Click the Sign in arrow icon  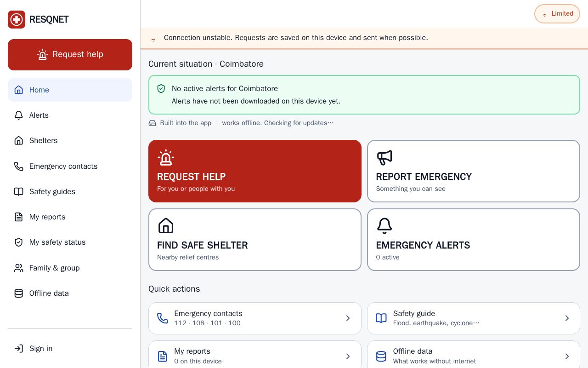pos(18,349)
